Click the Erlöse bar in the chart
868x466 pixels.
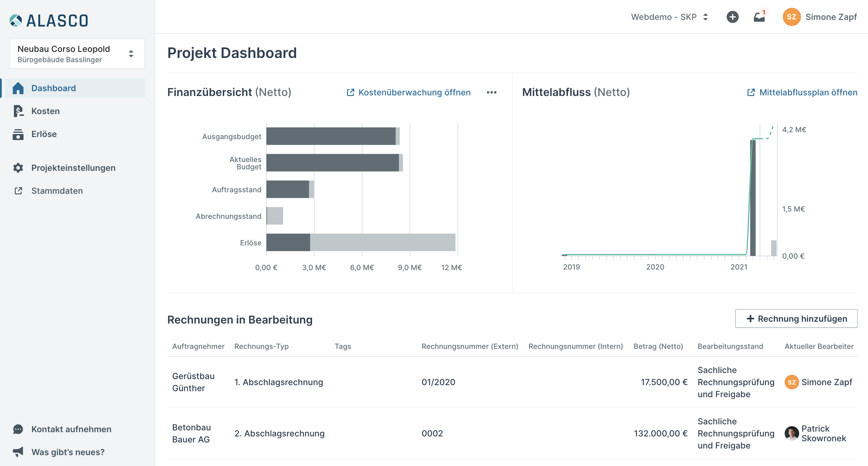pyautogui.click(x=361, y=242)
